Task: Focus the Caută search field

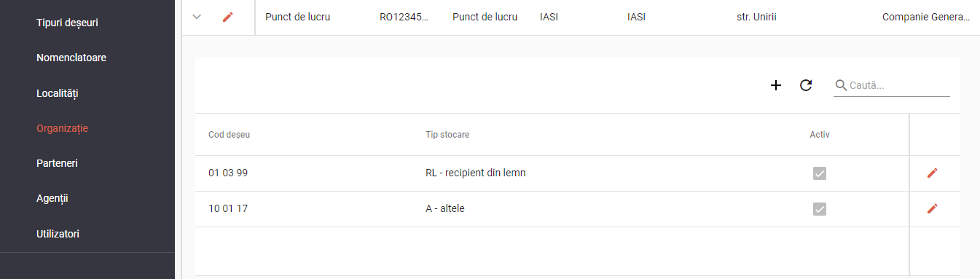Action: 899,85
